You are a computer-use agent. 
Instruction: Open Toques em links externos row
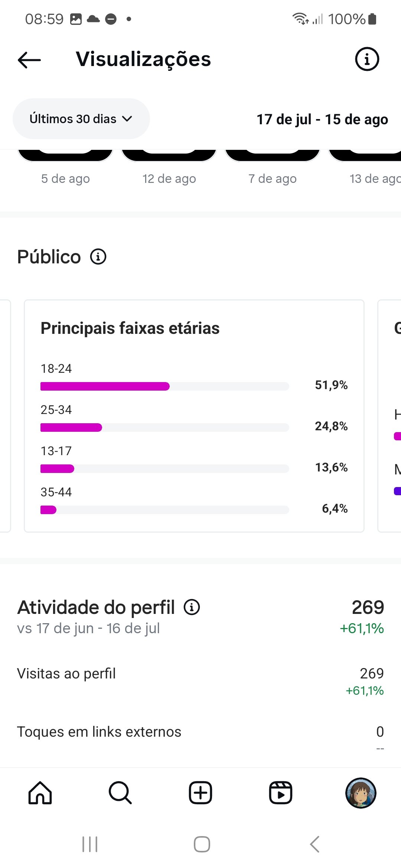pyautogui.click(x=200, y=738)
